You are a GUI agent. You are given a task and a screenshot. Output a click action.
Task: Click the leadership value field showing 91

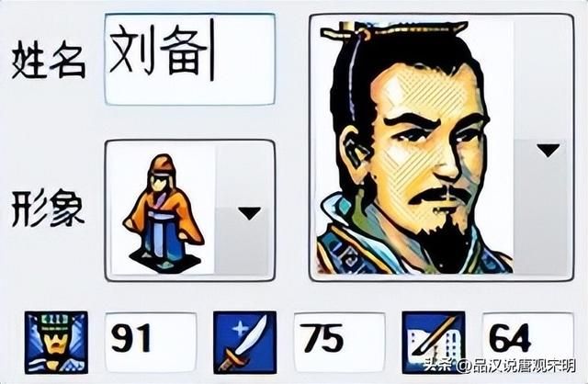coord(151,343)
